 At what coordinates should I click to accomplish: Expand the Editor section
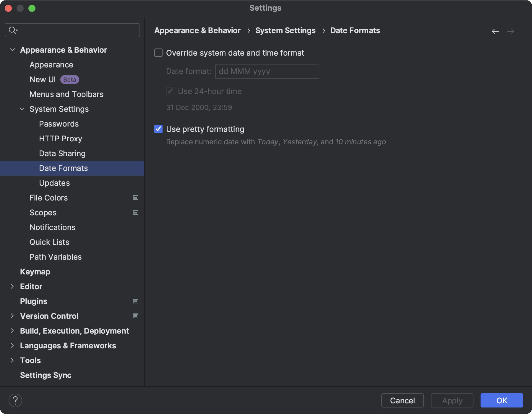tap(12, 286)
